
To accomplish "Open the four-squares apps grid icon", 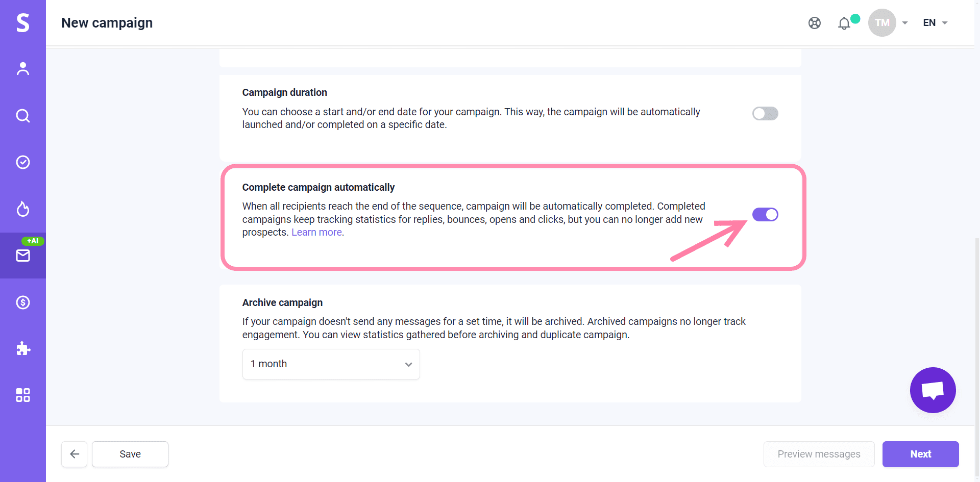I will coord(23,395).
